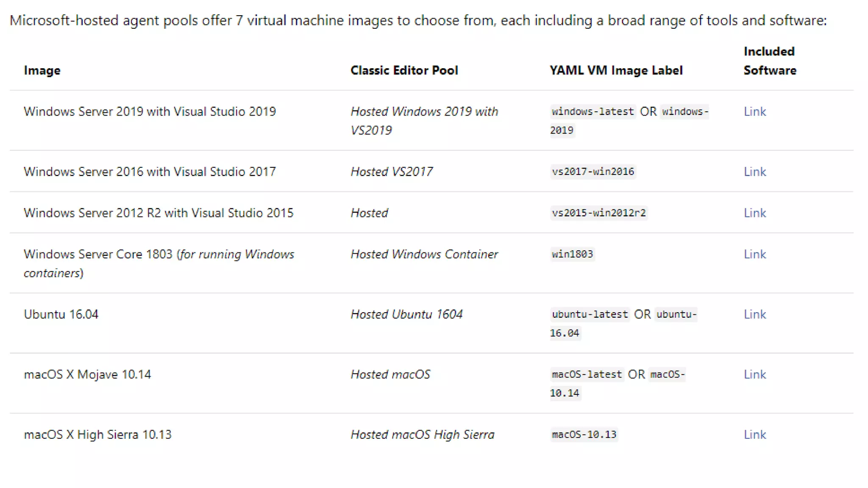
Task: Click the ubuntu-latest code label
Action: click(590, 314)
